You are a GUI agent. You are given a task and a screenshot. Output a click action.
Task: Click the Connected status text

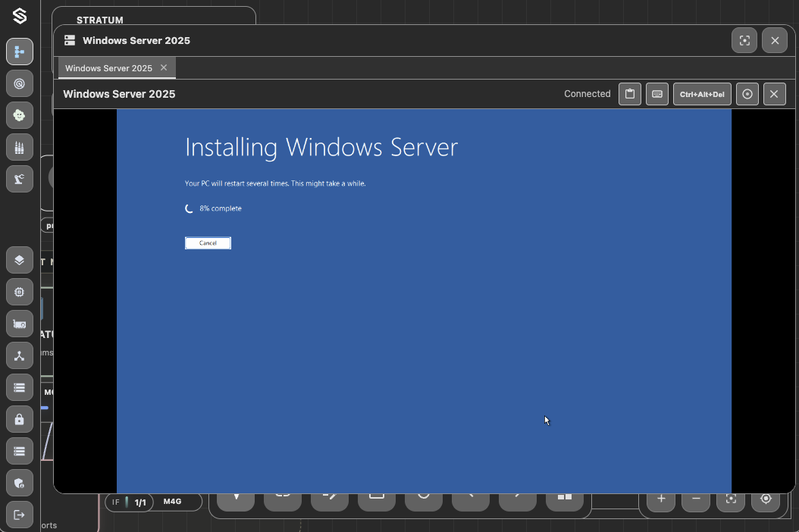click(587, 94)
